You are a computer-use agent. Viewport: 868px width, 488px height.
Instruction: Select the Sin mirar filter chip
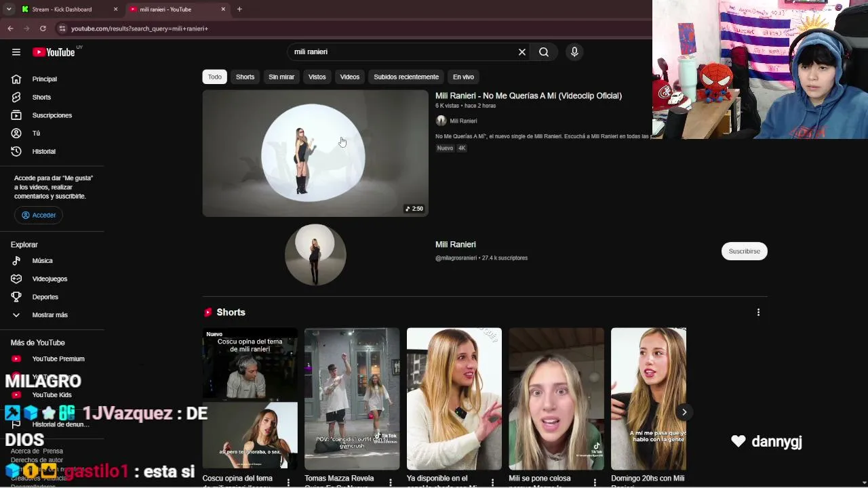(281, 77)
